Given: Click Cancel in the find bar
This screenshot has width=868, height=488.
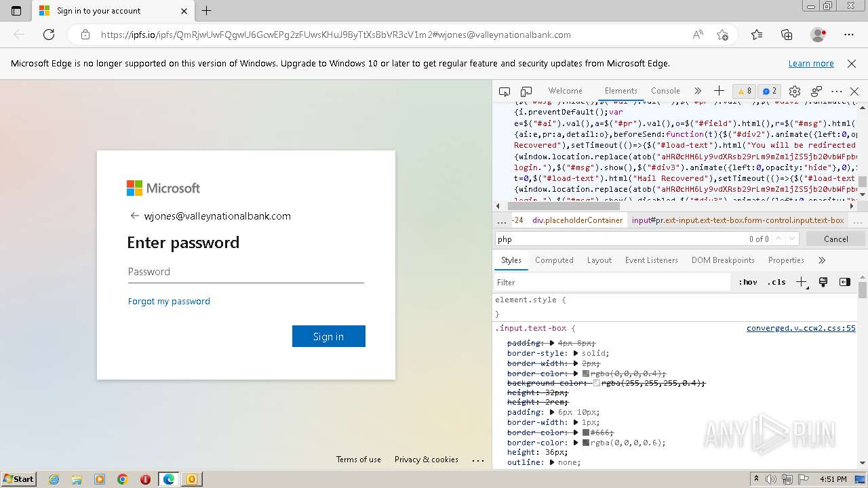Looking at the screenshot, I should pyautogui.click(x=835, y=239).
